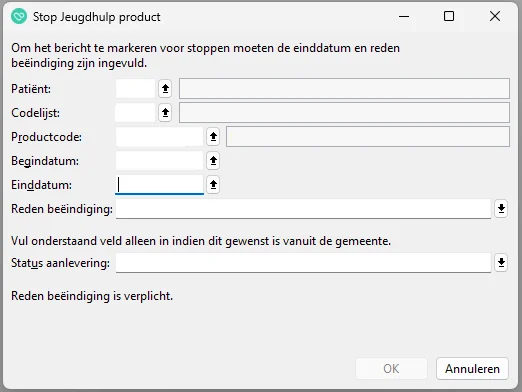Click inside the Reden beëindiging combo field

[303, 209]
